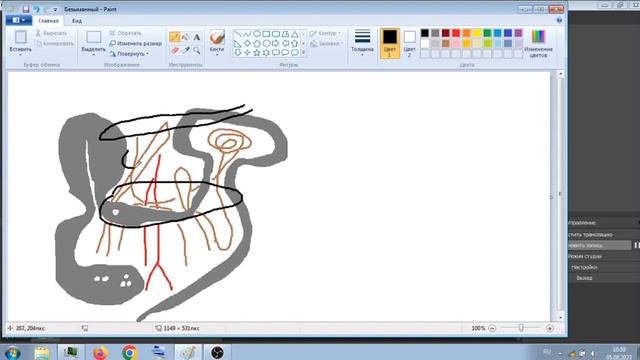The width and height of the screenshot is (640, 360).
Task: Expand the Select (Выделить) dropdown arrow
Action: (x=93, y=55)
